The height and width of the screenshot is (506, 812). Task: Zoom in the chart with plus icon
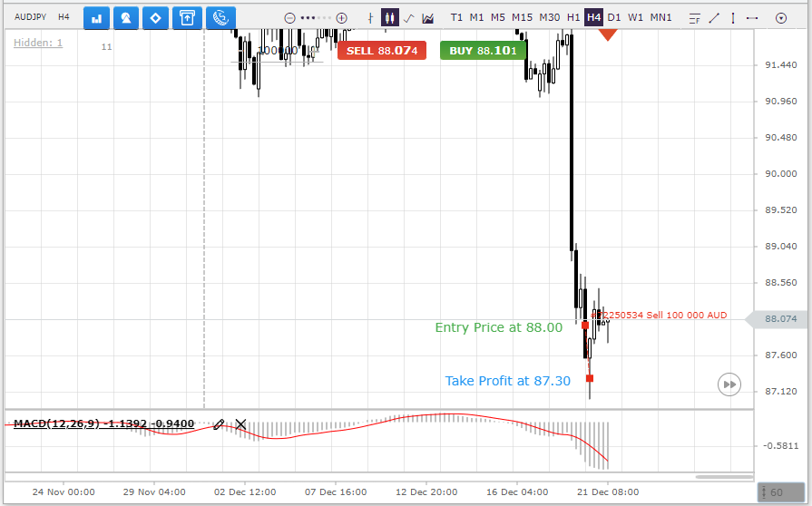(x=341, y=19)
